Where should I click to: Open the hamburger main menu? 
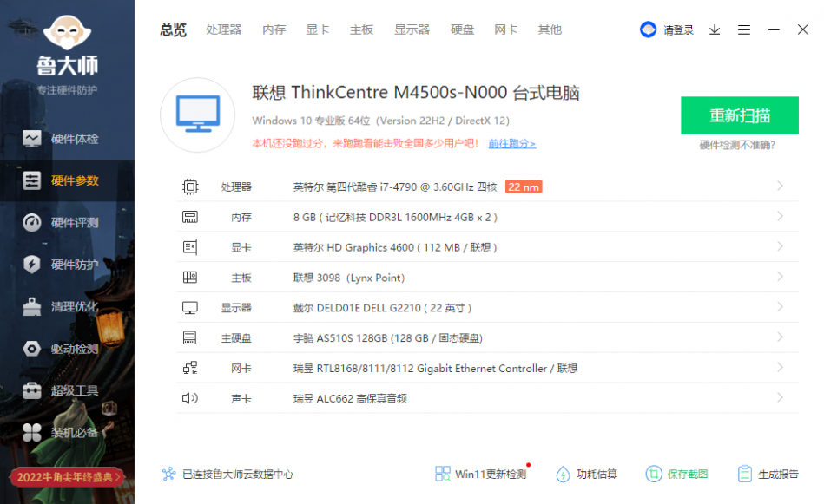coord(743,29)
